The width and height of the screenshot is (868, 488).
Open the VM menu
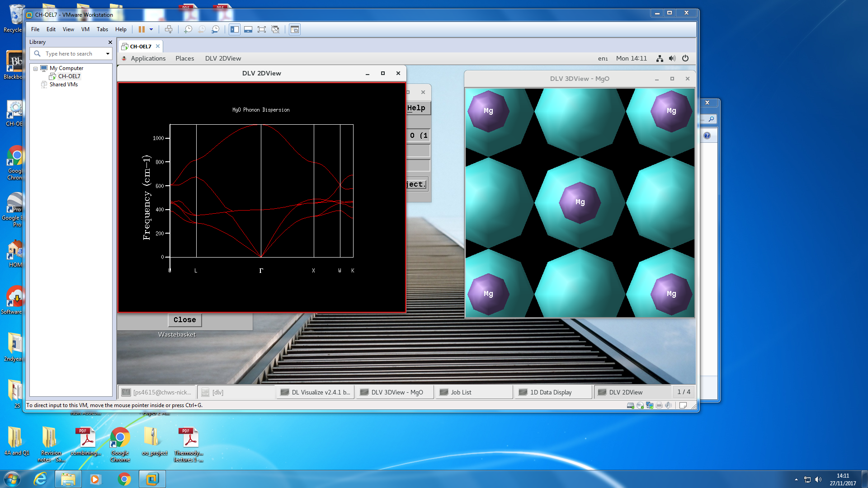pyautogui.click(x=85, y=29)
